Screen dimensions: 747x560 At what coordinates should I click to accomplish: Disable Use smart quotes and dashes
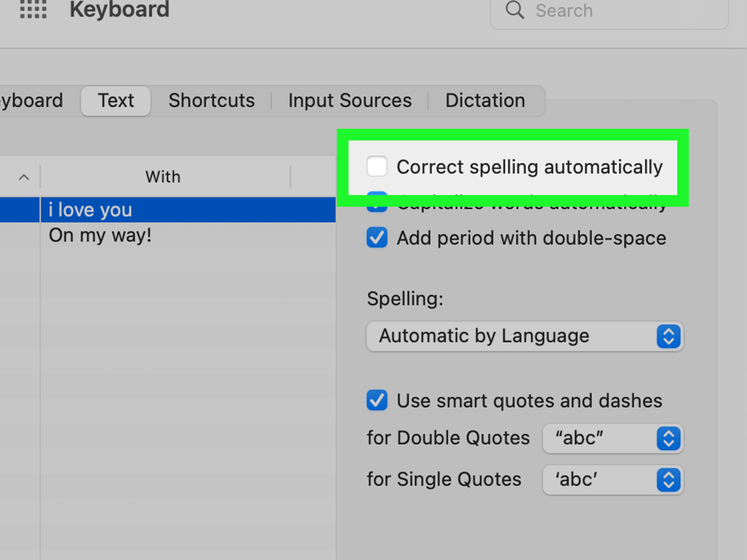click(377, 400)
